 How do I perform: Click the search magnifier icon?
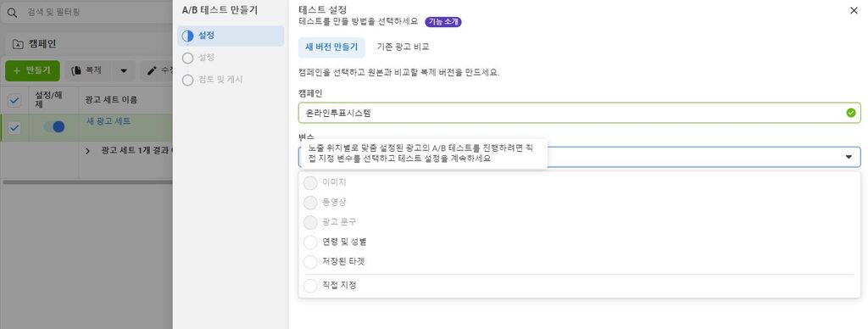[x=12, y=11]
